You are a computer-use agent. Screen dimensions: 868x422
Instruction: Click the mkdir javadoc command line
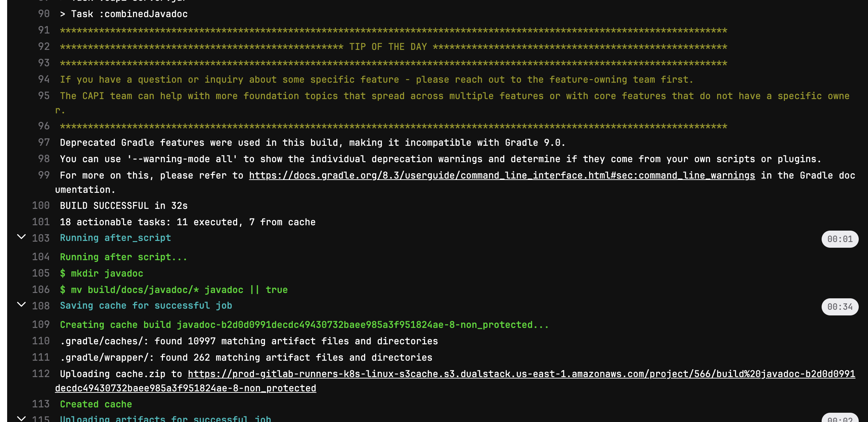coord(102,273)
